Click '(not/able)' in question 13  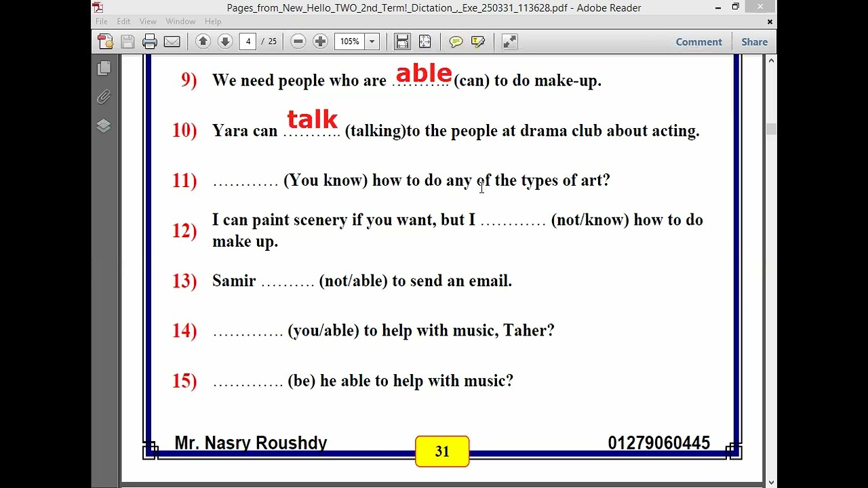(353, 281)
